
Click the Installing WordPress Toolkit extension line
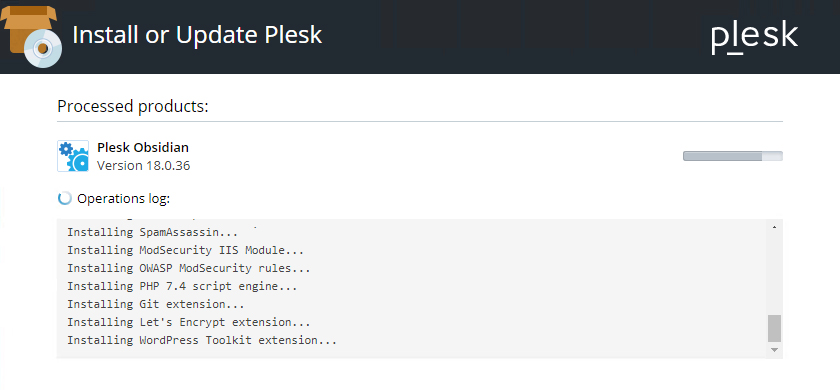(x=202, y=340)
